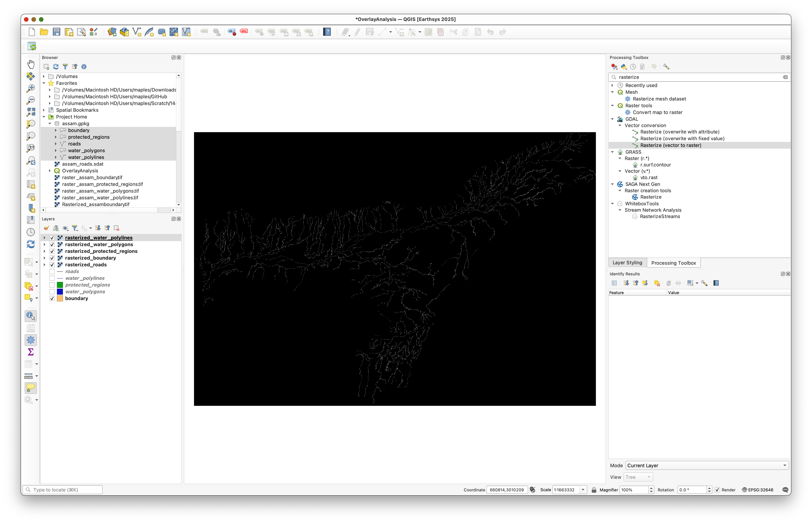This screenshot has height=523, width=812.
Task: Open the Processing Toolbox gear icon
Action: [31, 340]
